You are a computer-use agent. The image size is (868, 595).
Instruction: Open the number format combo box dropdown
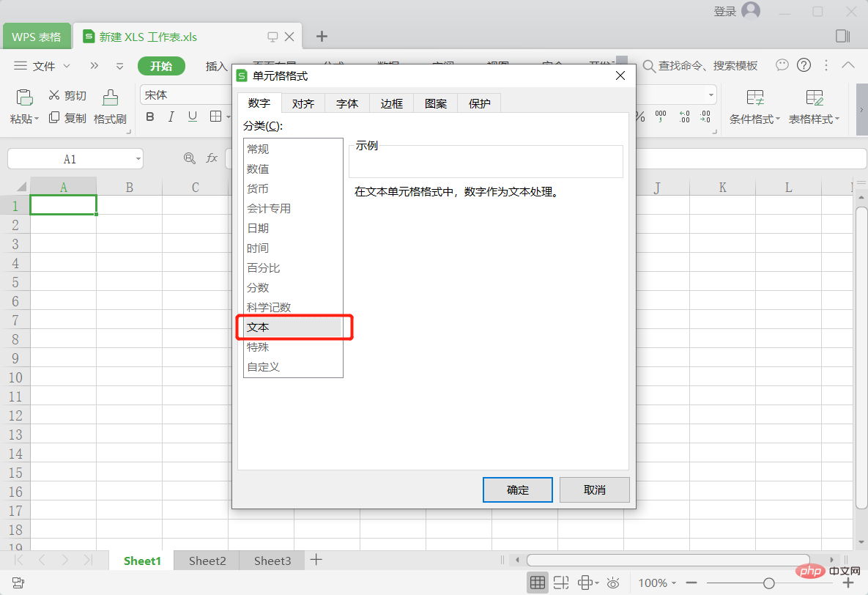[x=711, y=95]
